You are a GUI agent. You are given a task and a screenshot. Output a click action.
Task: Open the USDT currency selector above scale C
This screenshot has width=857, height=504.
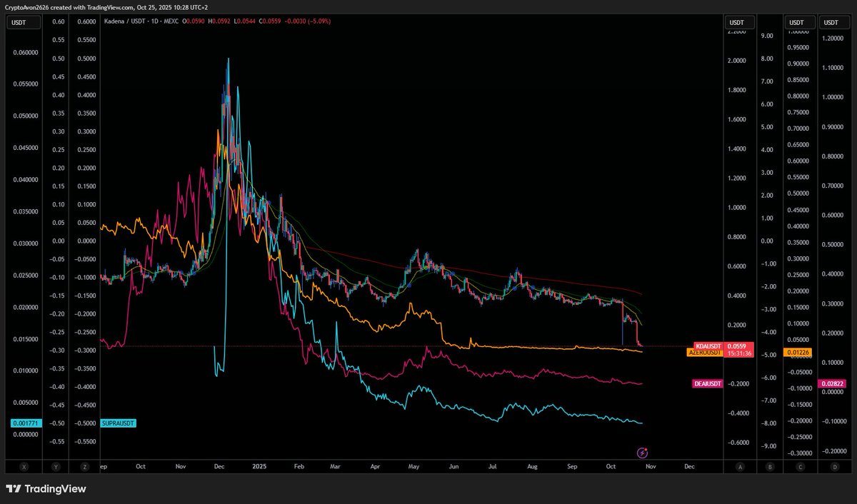pyautogui.click(x=798, y=23)
